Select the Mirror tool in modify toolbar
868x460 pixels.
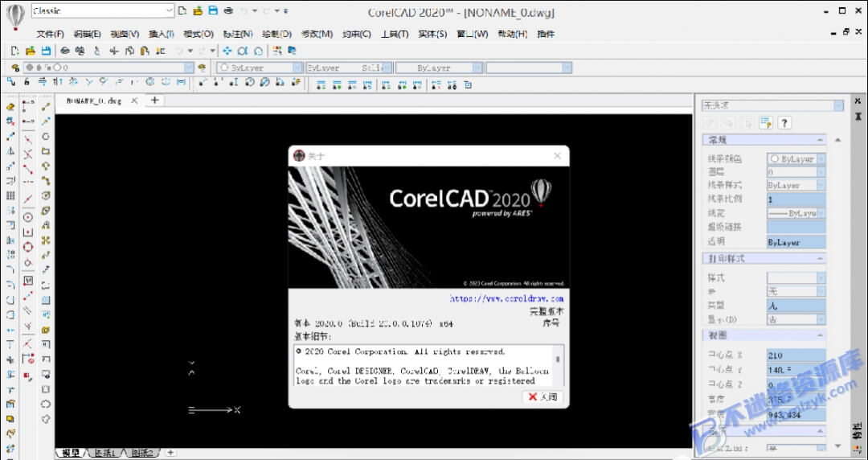click(10, 150)
